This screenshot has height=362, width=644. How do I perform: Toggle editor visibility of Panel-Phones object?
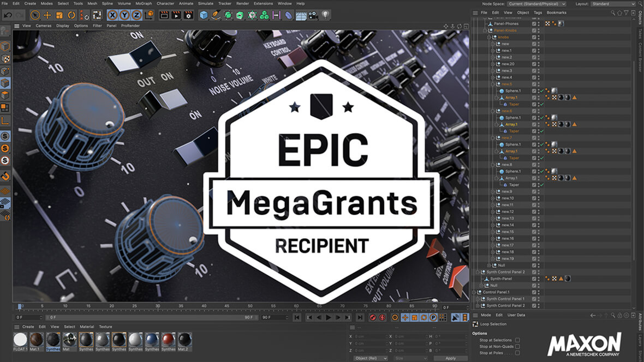tap(539, 22)
